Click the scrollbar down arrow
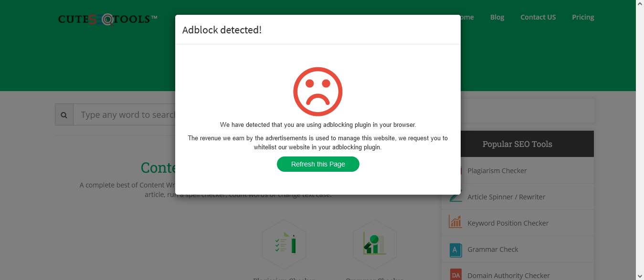Image resolution: width=644 pixels, height=280 pixels. click(640, 276)
